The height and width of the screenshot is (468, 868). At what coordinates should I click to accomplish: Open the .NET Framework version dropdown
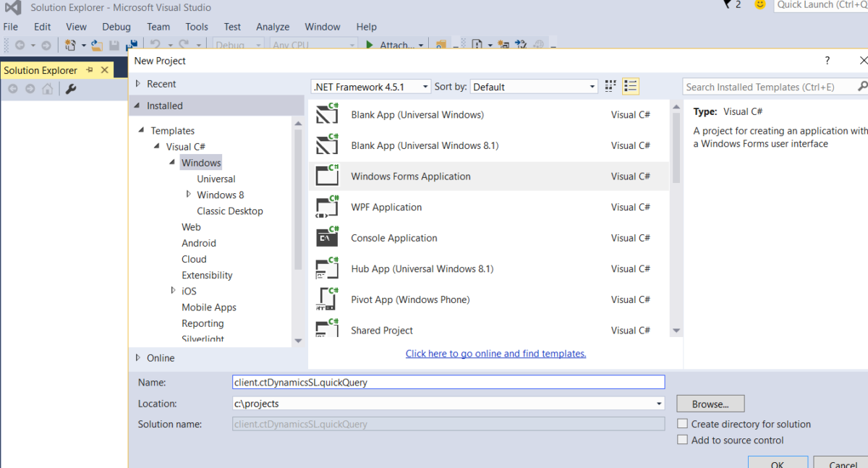[371, 86]
